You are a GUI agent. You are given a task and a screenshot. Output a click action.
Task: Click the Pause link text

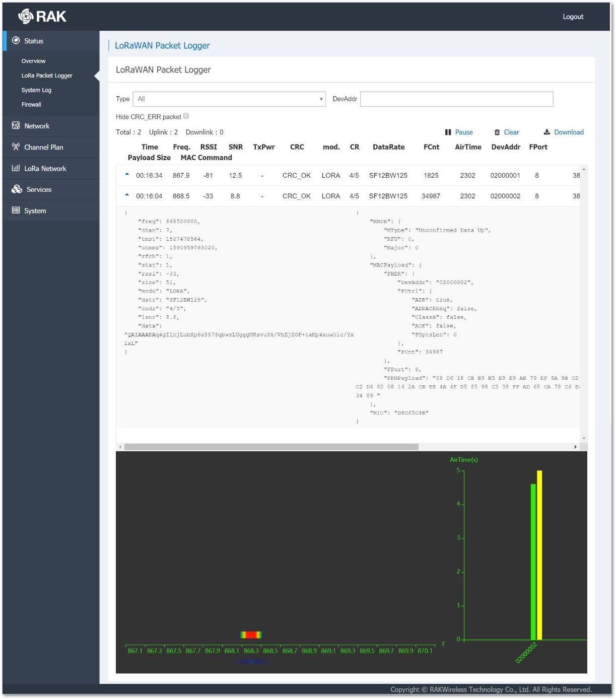tap(464, 132)
